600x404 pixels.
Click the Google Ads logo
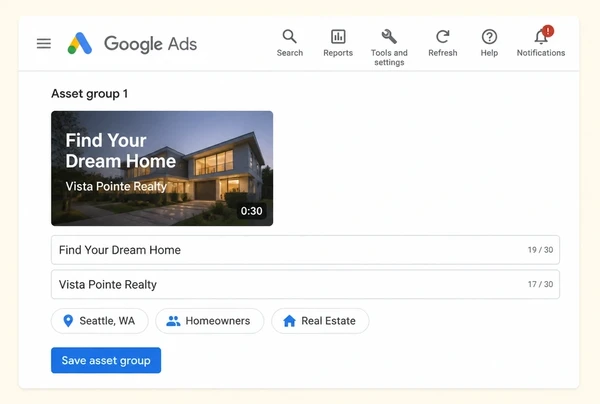click(x=80, y=43)
